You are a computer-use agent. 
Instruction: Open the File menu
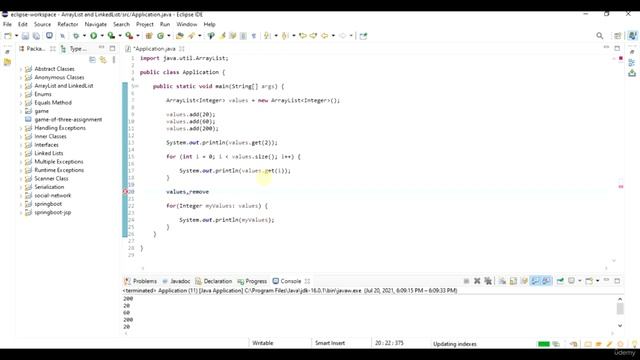(x=7, y=24)
